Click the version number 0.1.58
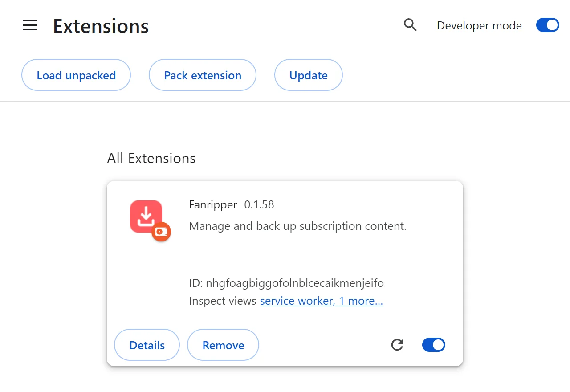The width and height of the screenshot is (570, 392). pyautogui.click(x=259, y=205)
